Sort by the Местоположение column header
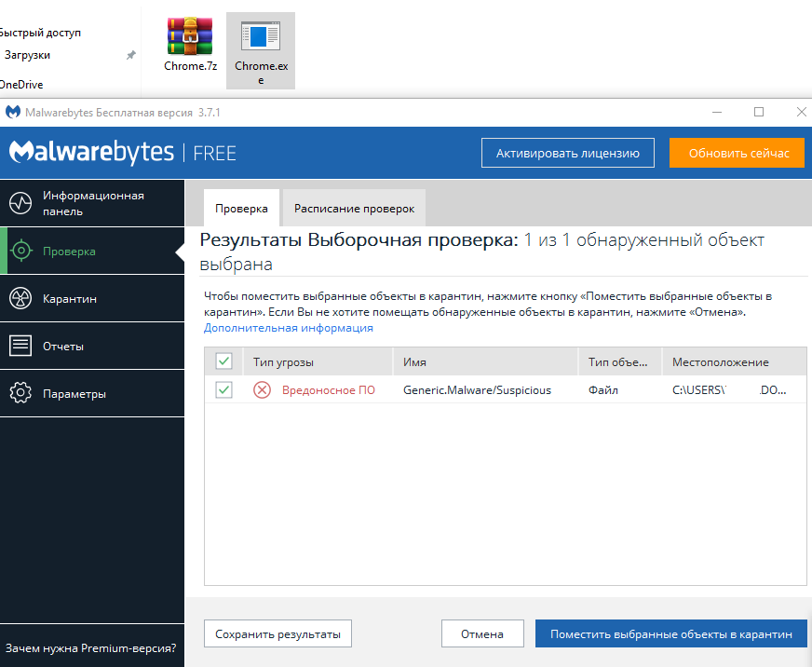 tap(735, 361)
